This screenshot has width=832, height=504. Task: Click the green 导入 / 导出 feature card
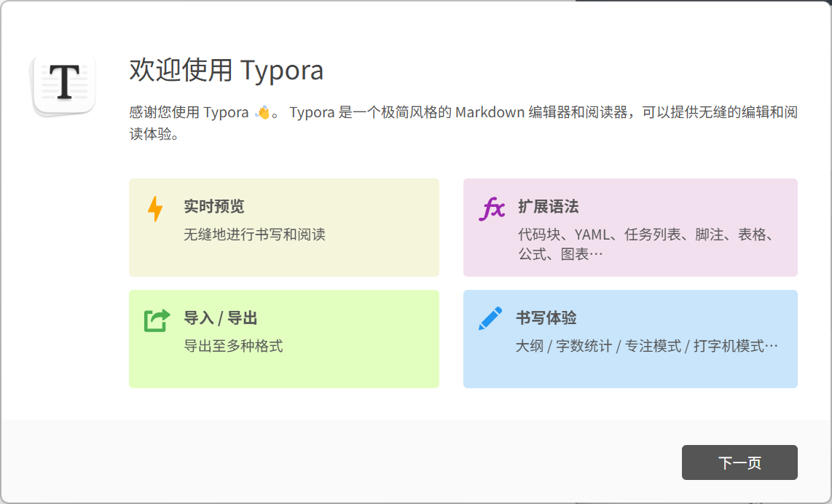tap(283, 338)
